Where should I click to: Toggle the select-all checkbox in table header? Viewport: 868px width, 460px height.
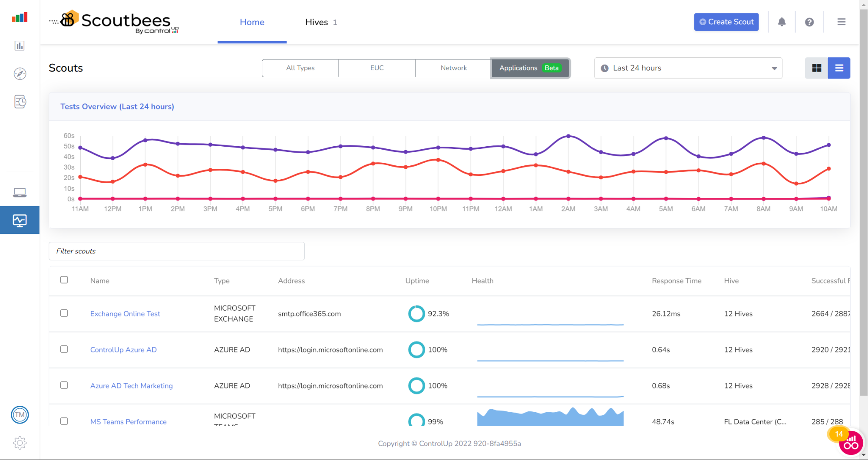click(64, 280)
